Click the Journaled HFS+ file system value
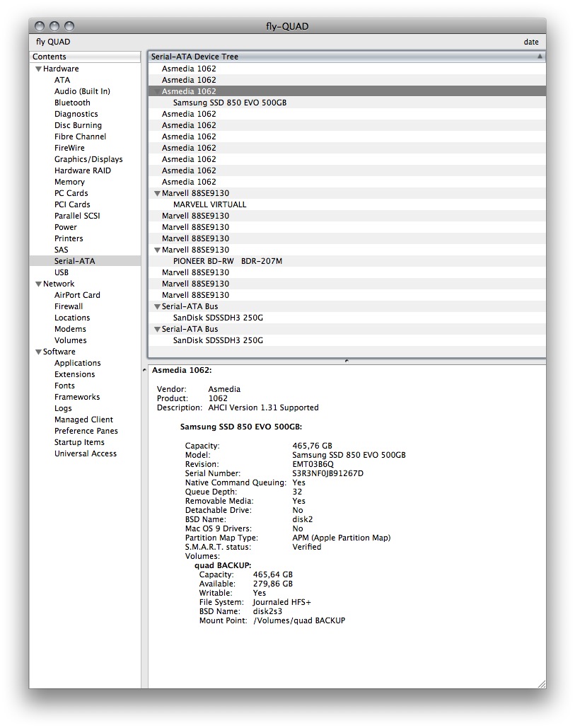This screenshot has height=728, width=575. coord(281,602)
